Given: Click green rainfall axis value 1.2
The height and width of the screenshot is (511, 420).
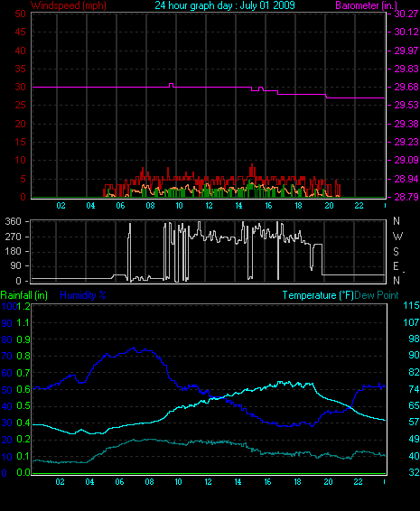Looking at the screenshot, I should [23, 306].
